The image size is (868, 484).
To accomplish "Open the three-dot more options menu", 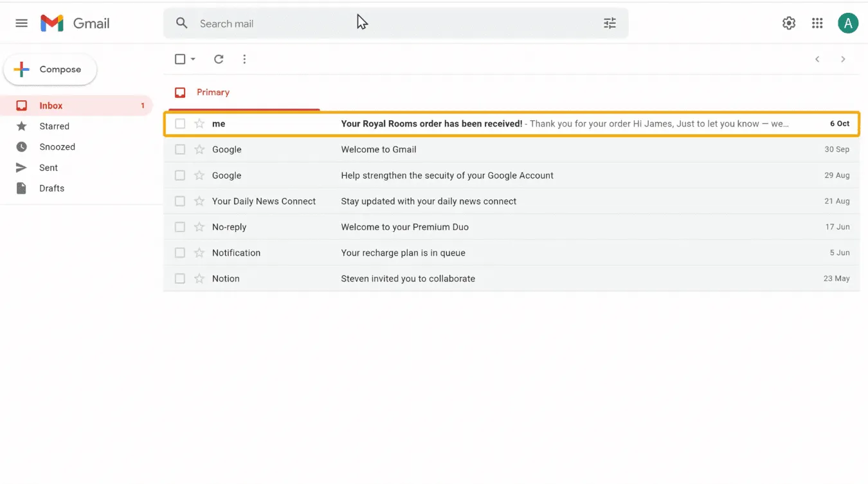I will pyautogui.click(x=244, y=59).
